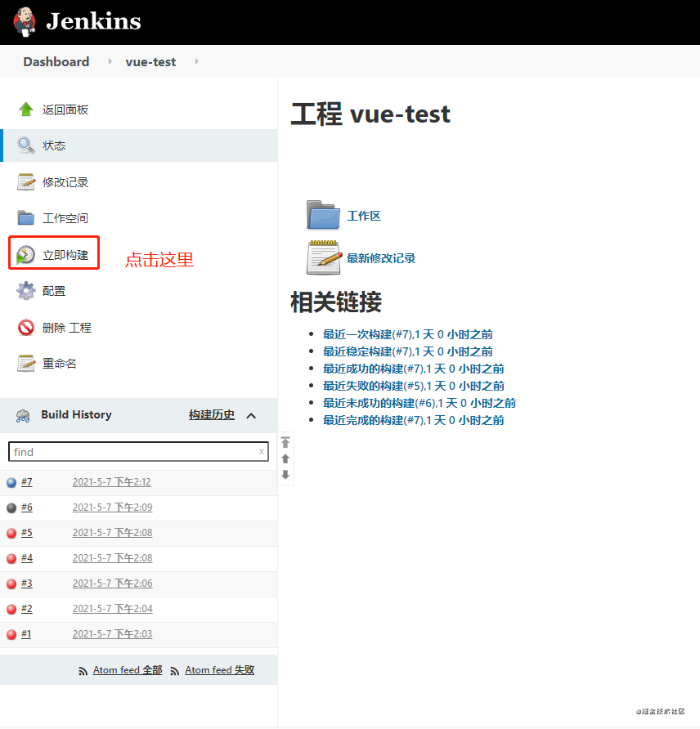Open the Atom feed 全部 link
Screen dimensions: 700x729
(128, 670)
